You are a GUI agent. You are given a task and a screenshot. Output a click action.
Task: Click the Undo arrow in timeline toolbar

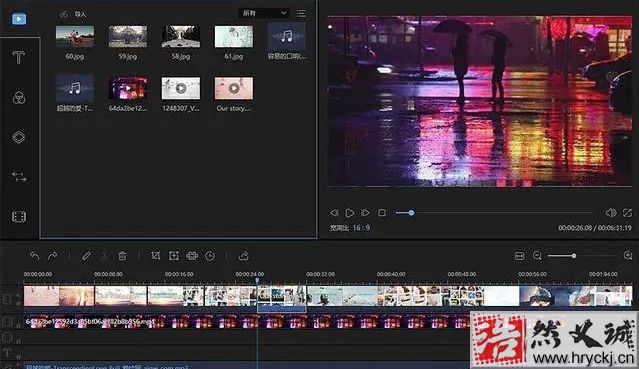(34, 256)
